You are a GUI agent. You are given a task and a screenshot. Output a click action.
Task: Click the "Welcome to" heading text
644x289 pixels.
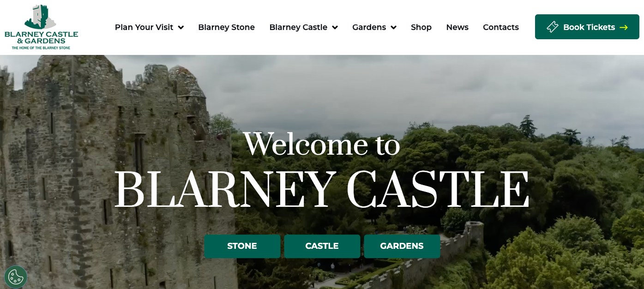322,144
